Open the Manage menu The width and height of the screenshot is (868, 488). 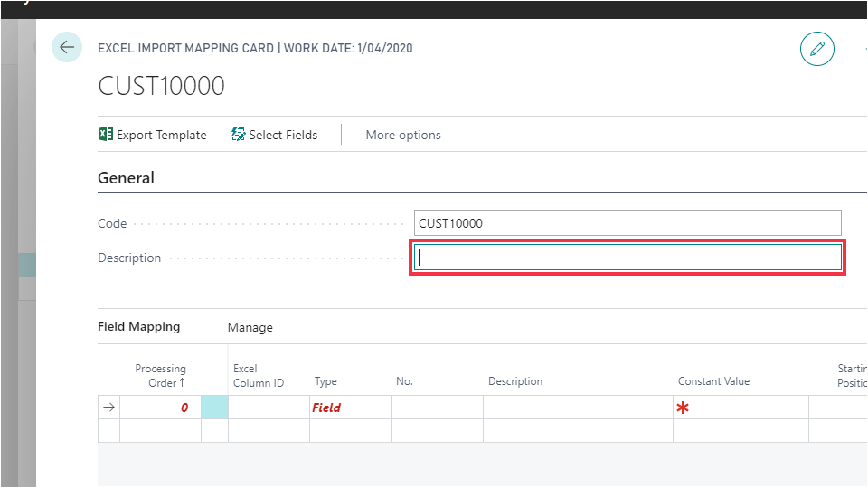click(250, 327)
